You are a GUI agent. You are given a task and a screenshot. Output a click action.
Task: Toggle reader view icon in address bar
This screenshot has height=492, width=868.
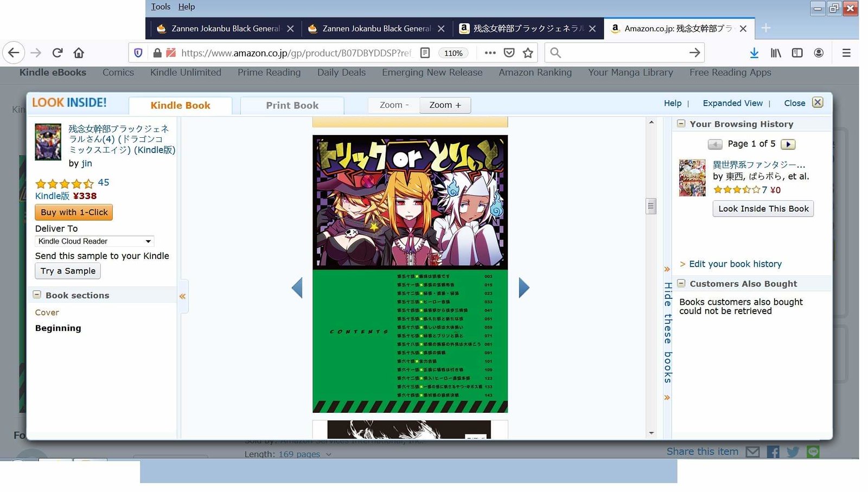425,53
